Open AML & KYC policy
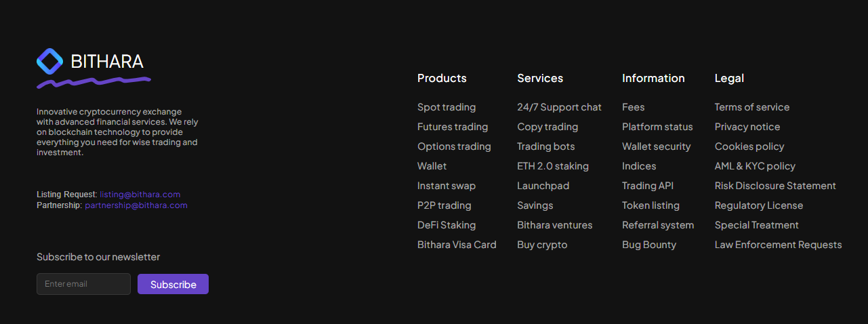 coord(755,166)
